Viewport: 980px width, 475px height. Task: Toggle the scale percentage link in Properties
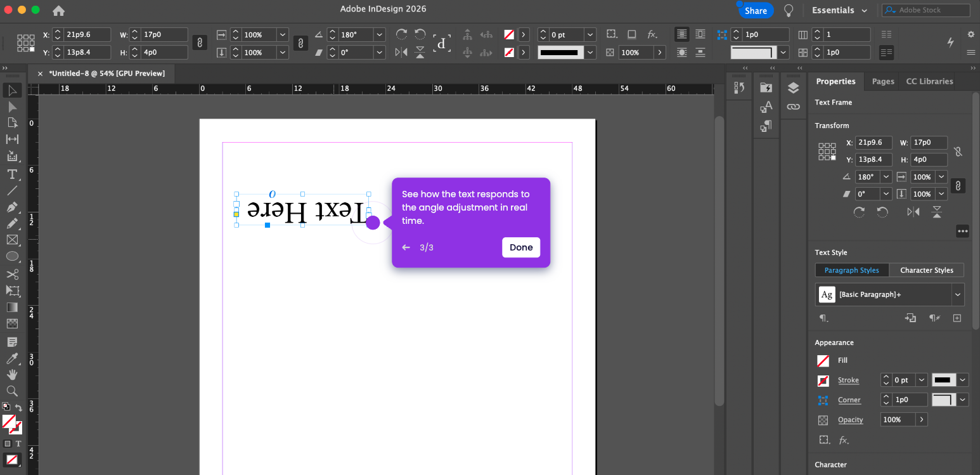(x=958, y=186)
